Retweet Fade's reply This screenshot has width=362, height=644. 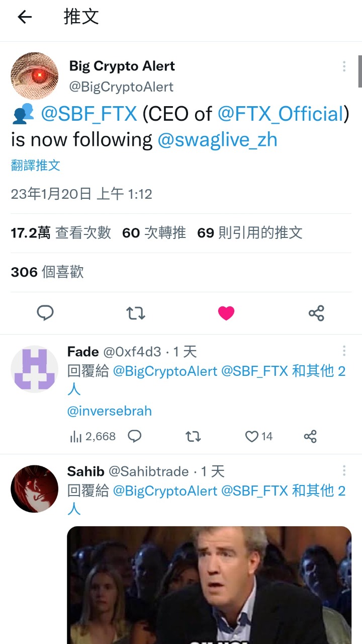193,436
